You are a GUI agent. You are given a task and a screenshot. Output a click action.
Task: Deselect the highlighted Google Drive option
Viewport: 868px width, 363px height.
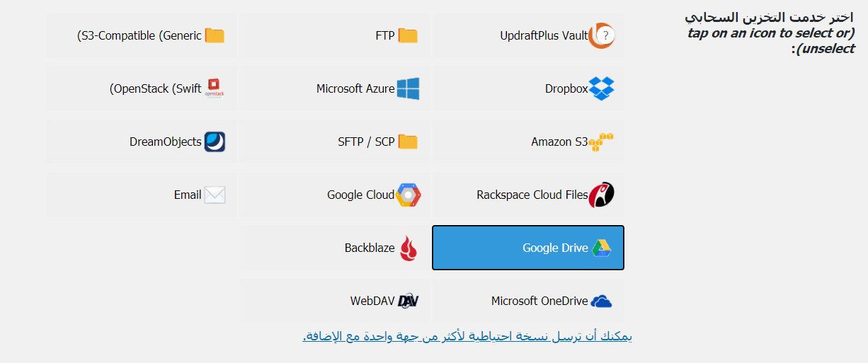pos(527,248)
